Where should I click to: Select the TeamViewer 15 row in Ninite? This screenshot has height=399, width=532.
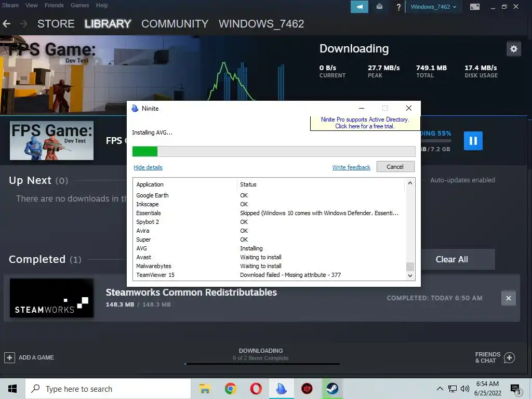(x=270, y=275)
